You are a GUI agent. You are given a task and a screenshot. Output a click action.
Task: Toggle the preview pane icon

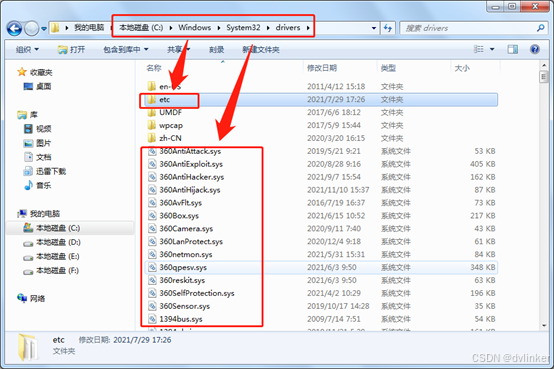tap(513, 49)
